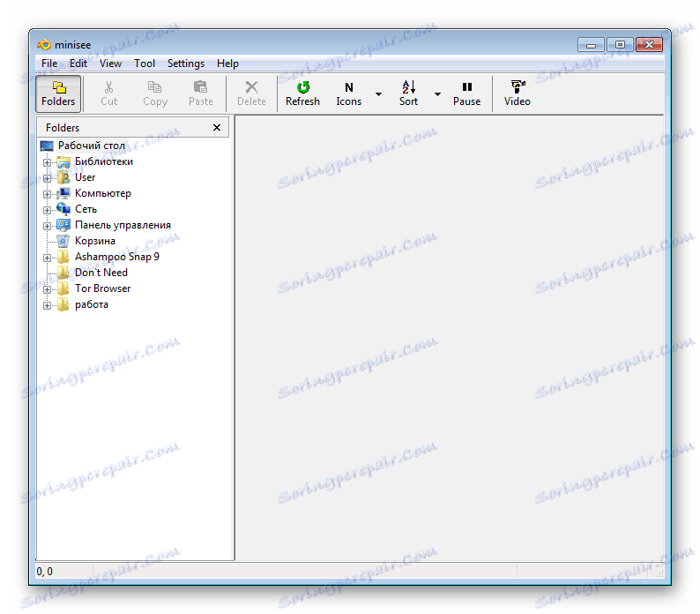The image size is (700, 614).
Task: Expand the Библиотеки tree node
Action: click(47, 162)
